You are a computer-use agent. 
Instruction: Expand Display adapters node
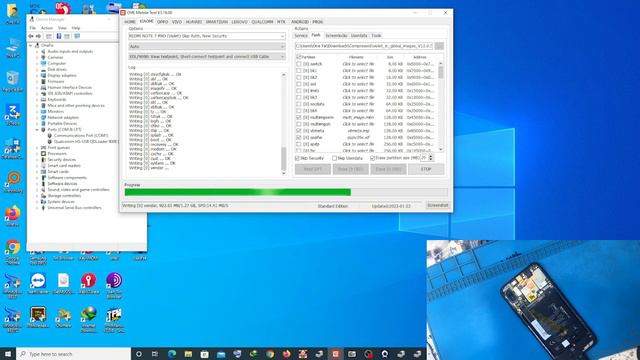[x=37, y=76]
